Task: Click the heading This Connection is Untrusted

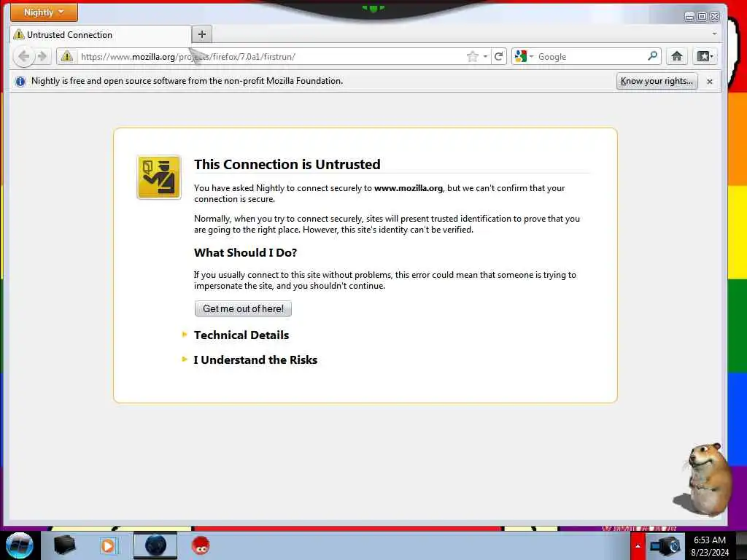Action: point(287,164)
